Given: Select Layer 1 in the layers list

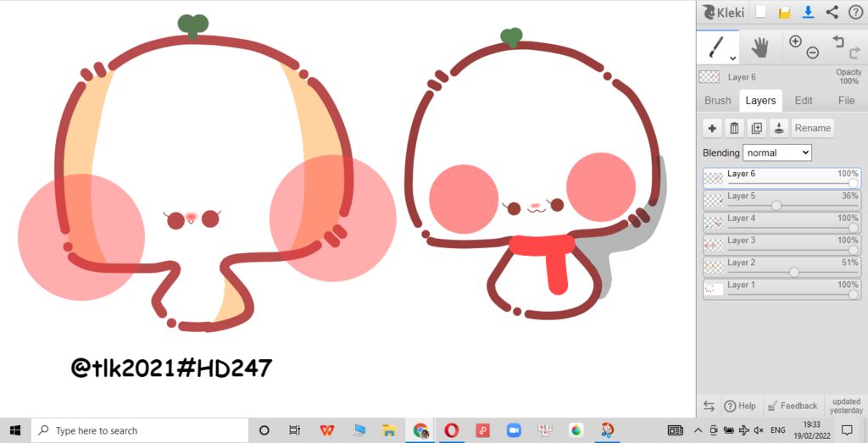Looking at the screenshot, I should pos(782,289).
